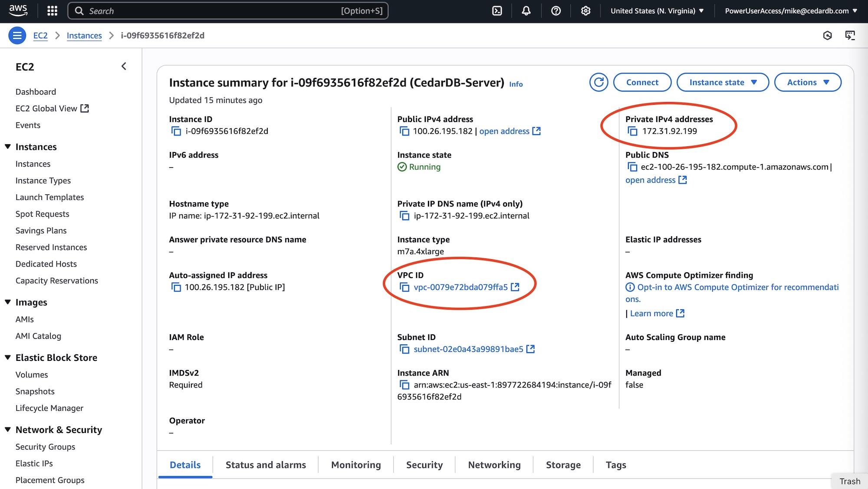Viewport: 868px width, 489px height.
Task: Open the AWS settings gear
Action: (x=585, y=10)
